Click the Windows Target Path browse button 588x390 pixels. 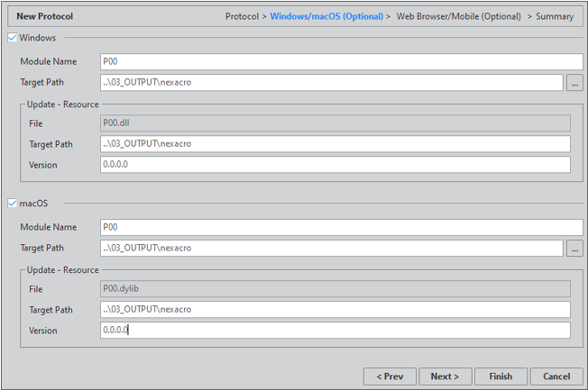click(574, 83)
